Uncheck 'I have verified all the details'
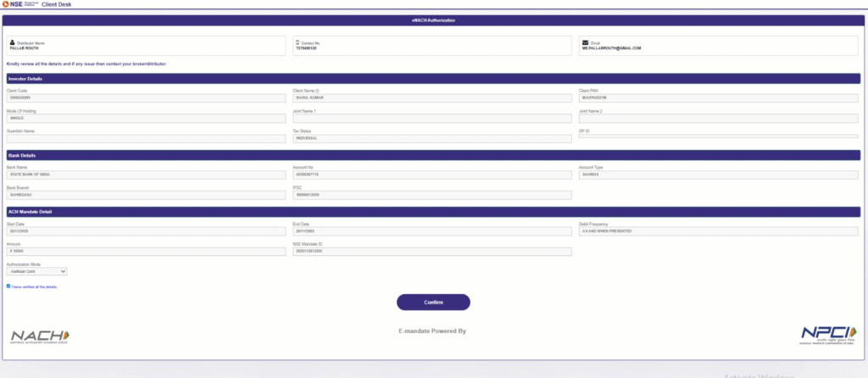Viewport: 868px width, 378px height. coord(8,286)
